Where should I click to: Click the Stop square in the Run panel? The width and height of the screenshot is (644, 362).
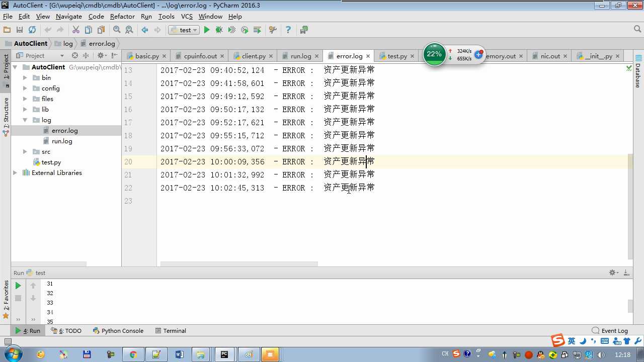18,298
